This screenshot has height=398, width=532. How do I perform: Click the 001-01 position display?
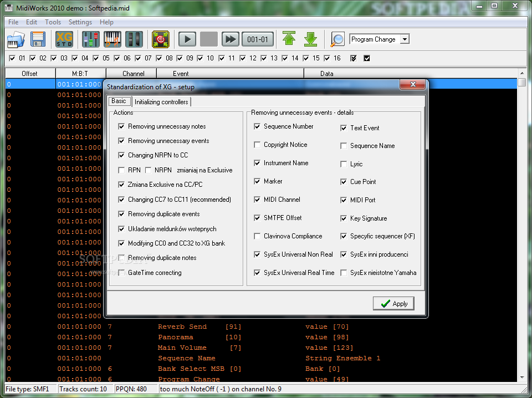pos(258,39)
